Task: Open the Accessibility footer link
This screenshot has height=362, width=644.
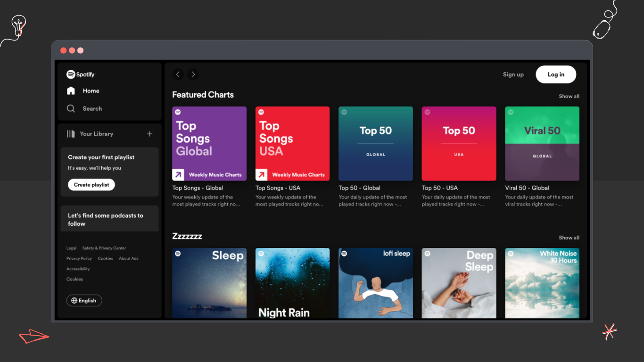Action: coord(78,269)
